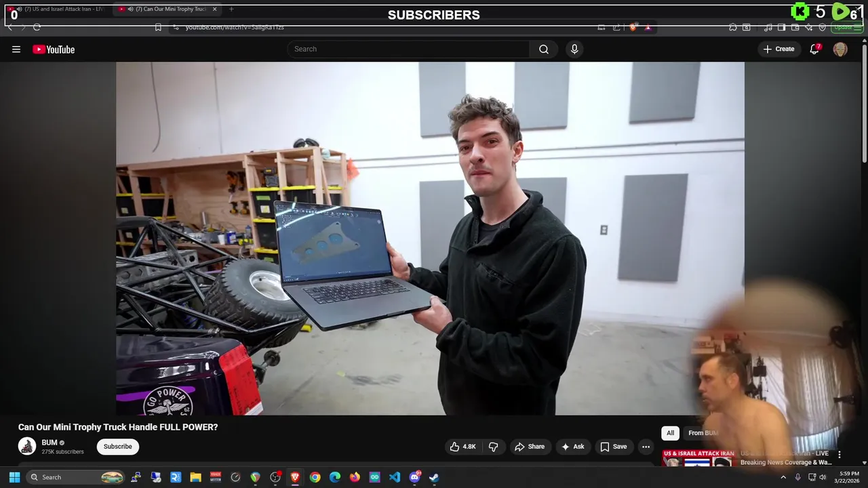Open the Create menu
The height and width of the screenshot is (488, 868).
tap(778, 49)
